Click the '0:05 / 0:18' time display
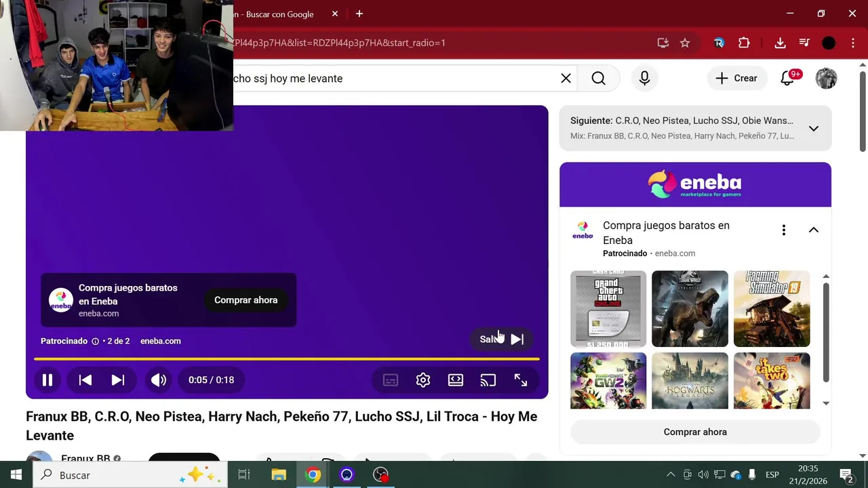 212,380
